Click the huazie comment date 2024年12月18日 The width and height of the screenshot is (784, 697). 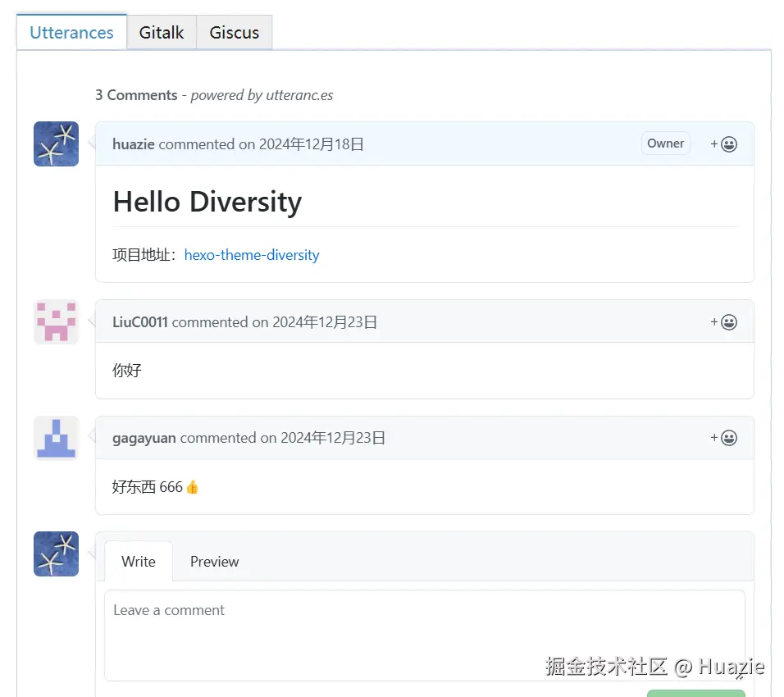(x=311, y=144)
